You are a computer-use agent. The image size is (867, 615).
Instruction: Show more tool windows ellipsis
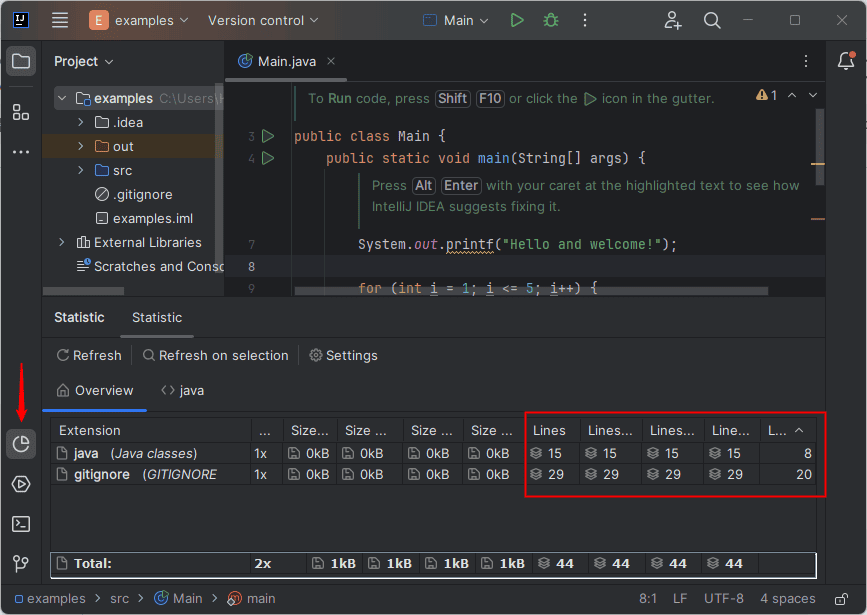point(21,152)
